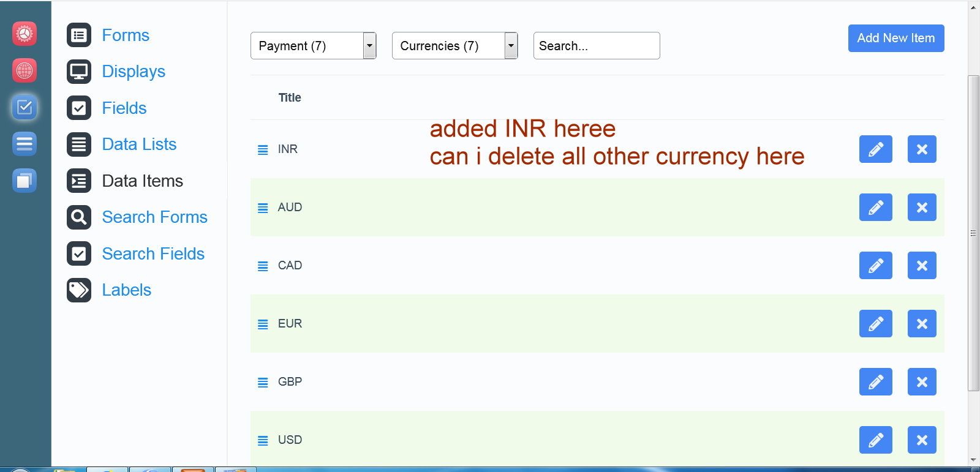The width and height of the screenshot is (980, 472).
Task: Click the edit pencil for CAD row
Action: (875, 266)
